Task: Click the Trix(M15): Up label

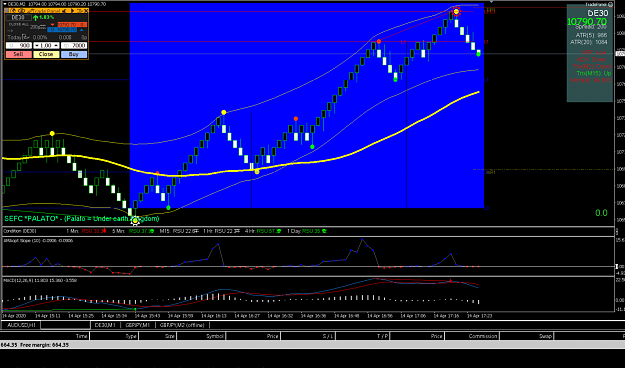Action: pyautogui.click(x=594, y=73)
